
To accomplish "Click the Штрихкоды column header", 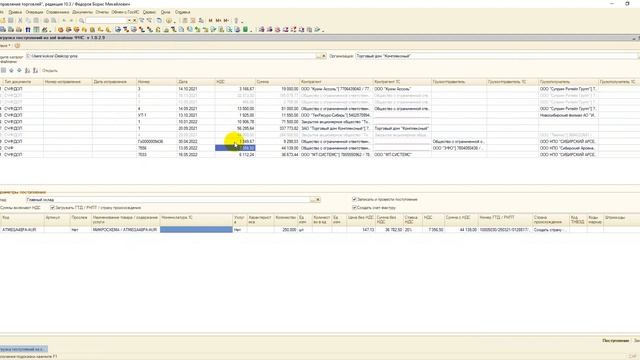I will point(621,220).
